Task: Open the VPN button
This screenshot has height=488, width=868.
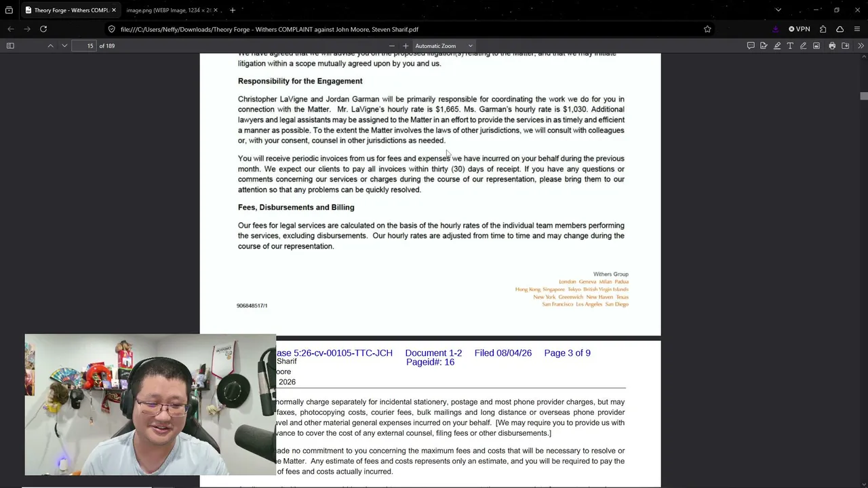Action: click(x=800, y=29)
